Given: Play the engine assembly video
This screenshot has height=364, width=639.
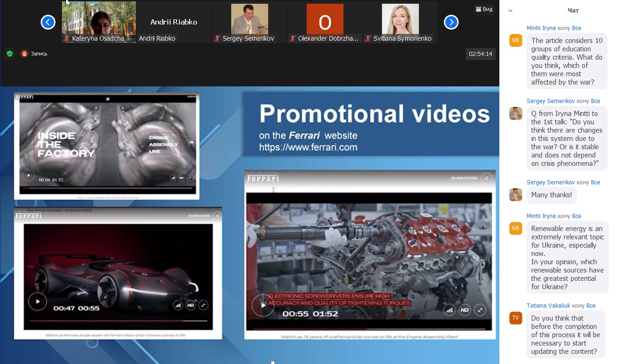Looking at the screenshot, I should point(263,305).
